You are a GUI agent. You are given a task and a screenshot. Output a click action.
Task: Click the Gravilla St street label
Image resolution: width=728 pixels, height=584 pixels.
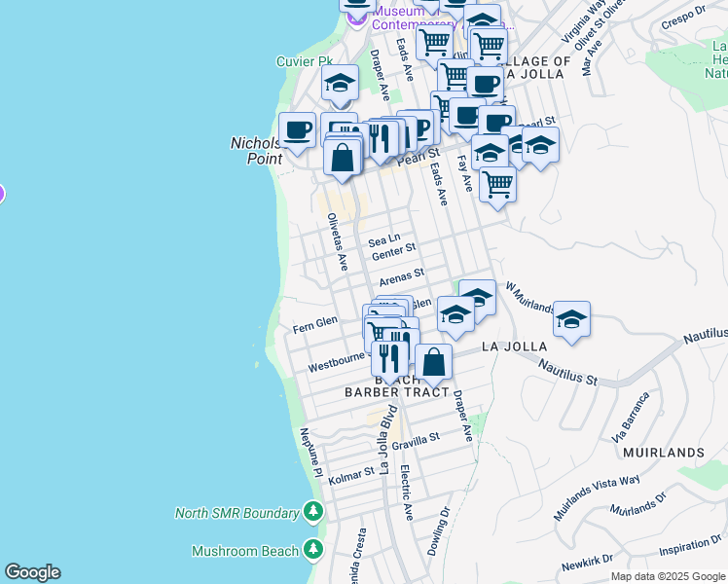416,441
